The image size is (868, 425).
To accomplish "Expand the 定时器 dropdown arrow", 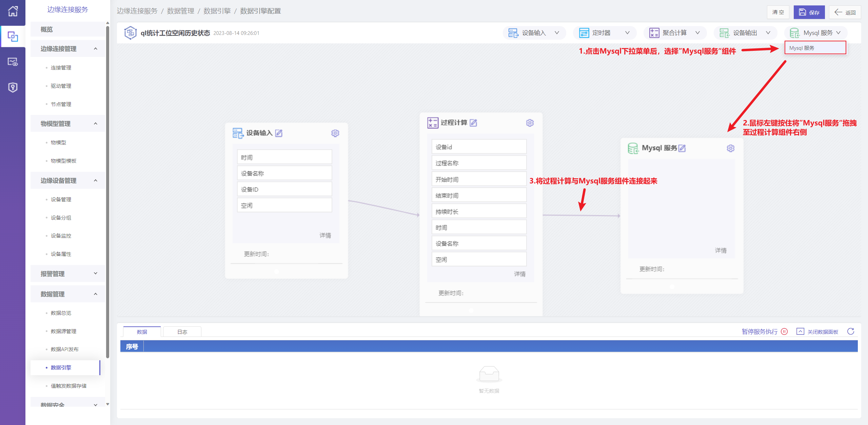I will pos(627,33).
